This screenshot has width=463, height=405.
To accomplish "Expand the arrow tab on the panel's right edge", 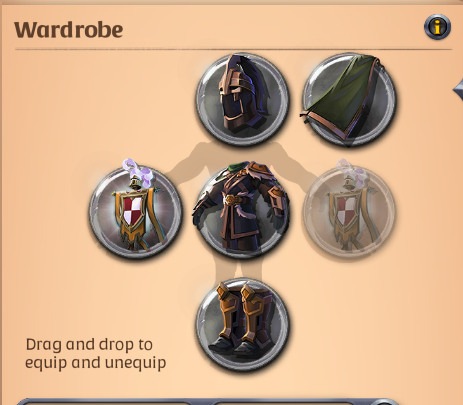I will (x=458, y=89).
